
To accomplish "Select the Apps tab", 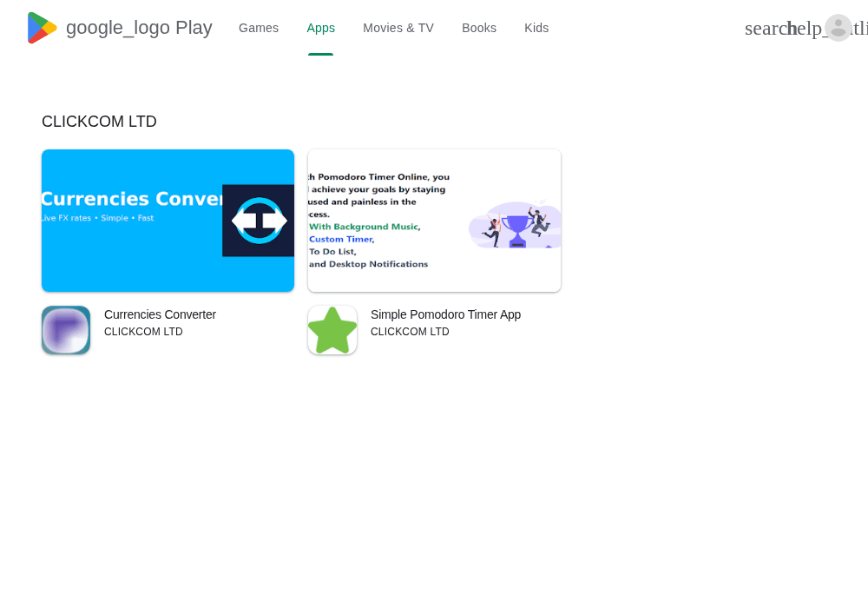I will click(320, 28).
